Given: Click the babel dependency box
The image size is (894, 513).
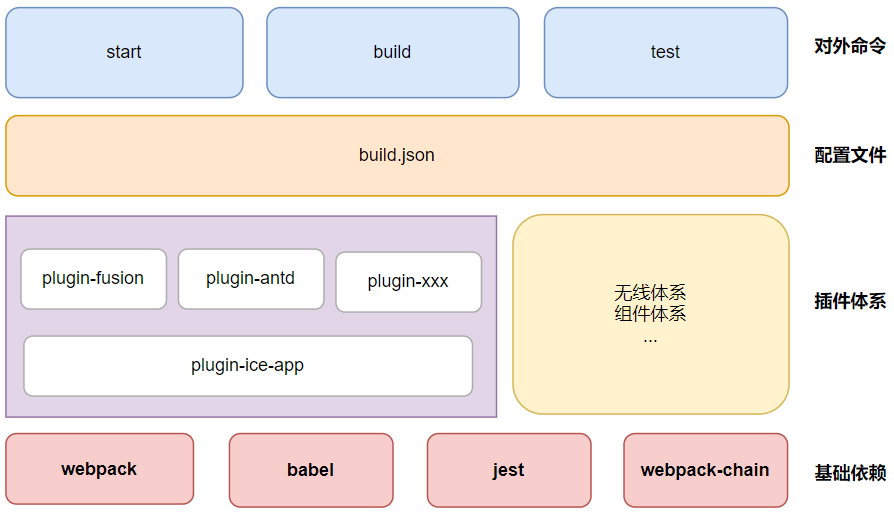Looking at the screenshot, I should (311, 470).
